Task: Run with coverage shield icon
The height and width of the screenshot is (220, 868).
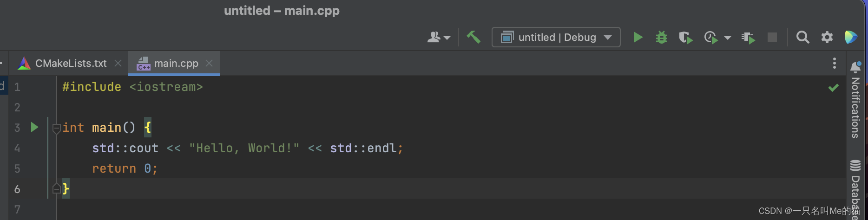Action: point(685,37)
